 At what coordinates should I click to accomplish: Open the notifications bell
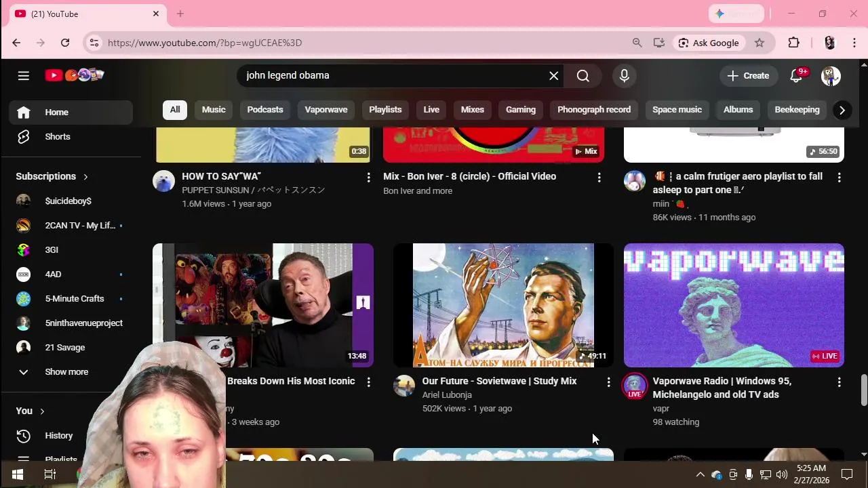pyautogui.click(x=797, y=75)
